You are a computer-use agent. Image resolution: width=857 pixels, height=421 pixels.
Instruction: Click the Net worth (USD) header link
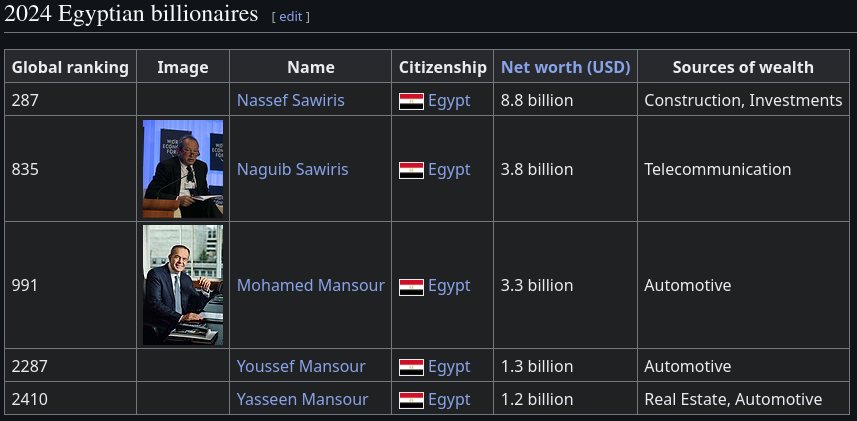[565, 67]
